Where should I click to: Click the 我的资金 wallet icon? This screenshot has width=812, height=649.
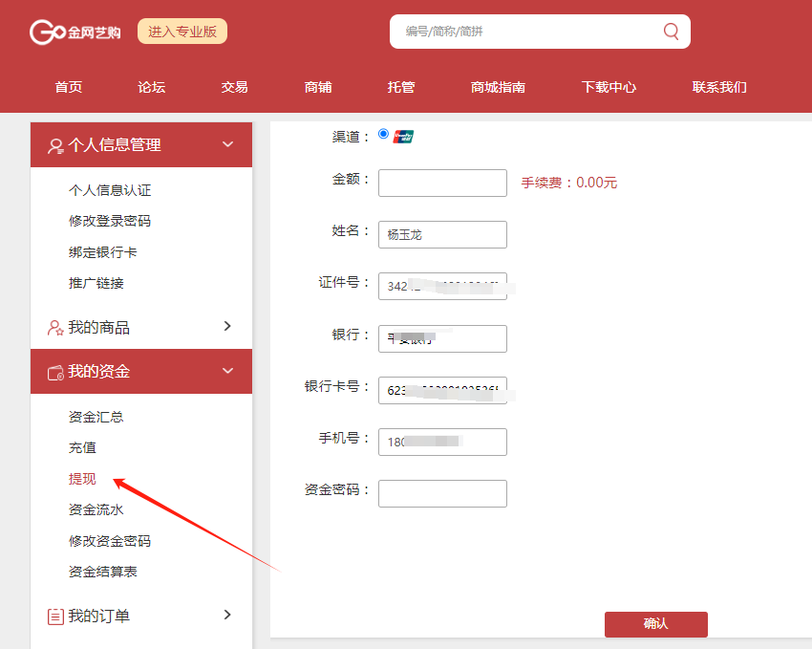pos(55,372)
